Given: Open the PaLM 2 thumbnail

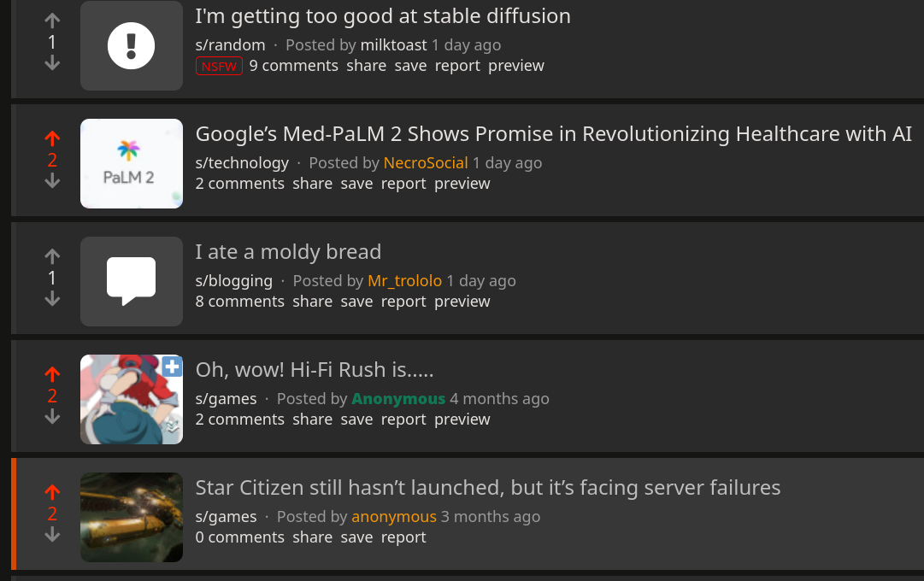Looking at the screenshot, I should (132, 164).
